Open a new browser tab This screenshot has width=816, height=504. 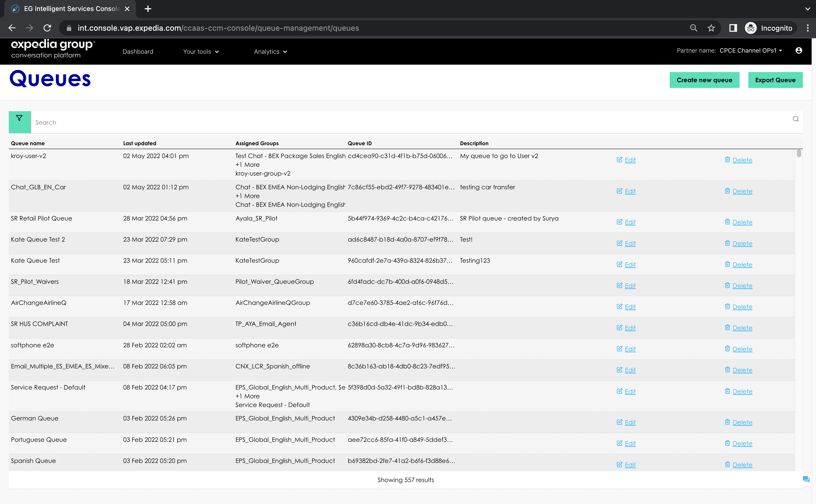[x=148, y=9]
